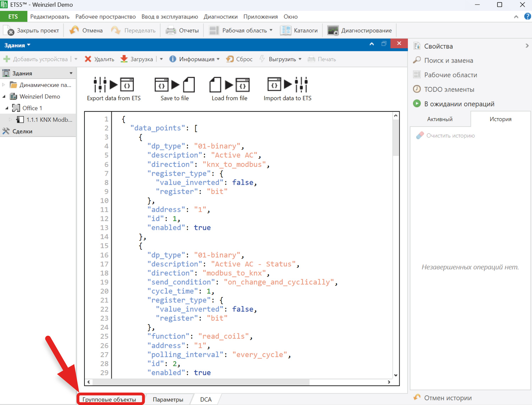The height and width of the screenshot is (405, 532).
Task: Switch to the Параметры tab
Action: 168,399
